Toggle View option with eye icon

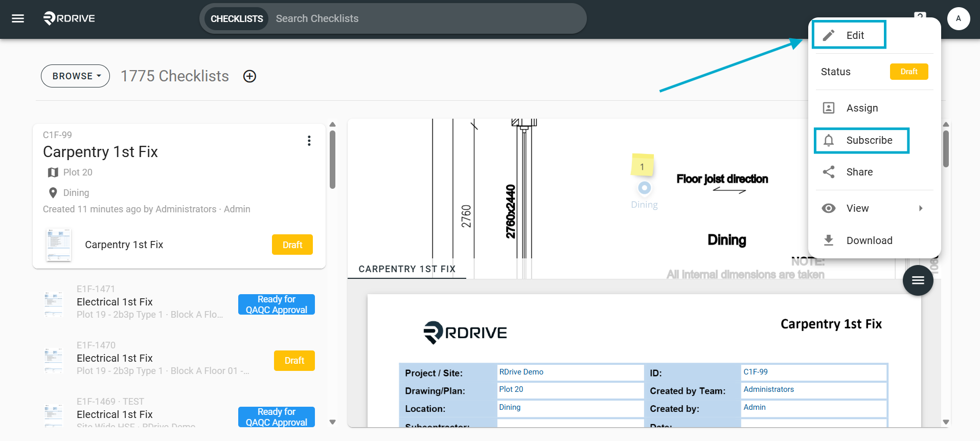point(829,208)
